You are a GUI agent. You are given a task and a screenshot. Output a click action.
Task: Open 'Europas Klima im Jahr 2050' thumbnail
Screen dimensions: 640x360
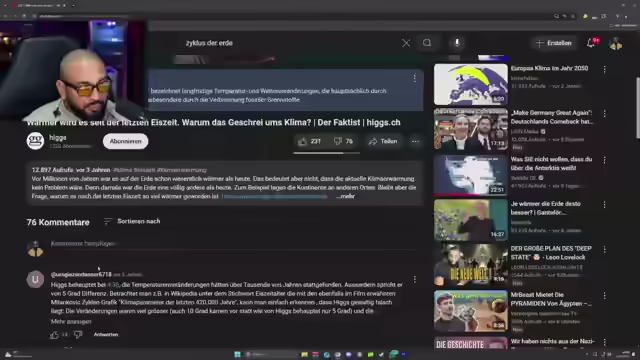pyautogui.click(x=471, y=84)
